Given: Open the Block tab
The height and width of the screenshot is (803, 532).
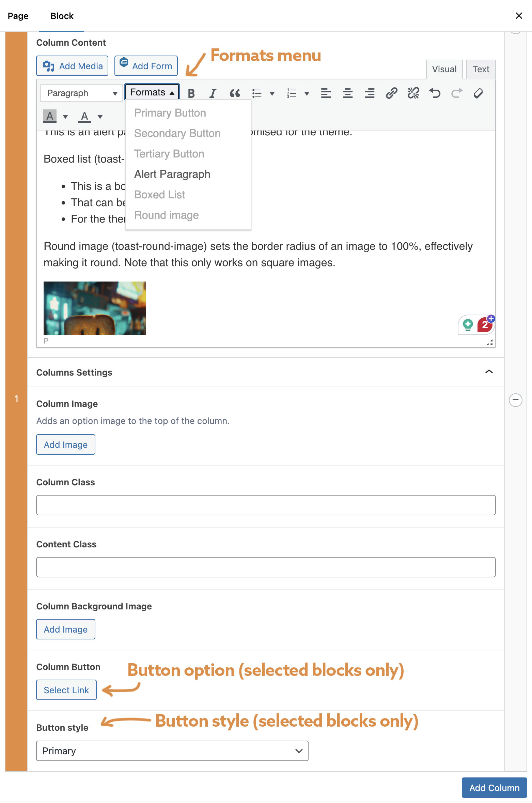Looking at the screenshot, I should point(62,16).
